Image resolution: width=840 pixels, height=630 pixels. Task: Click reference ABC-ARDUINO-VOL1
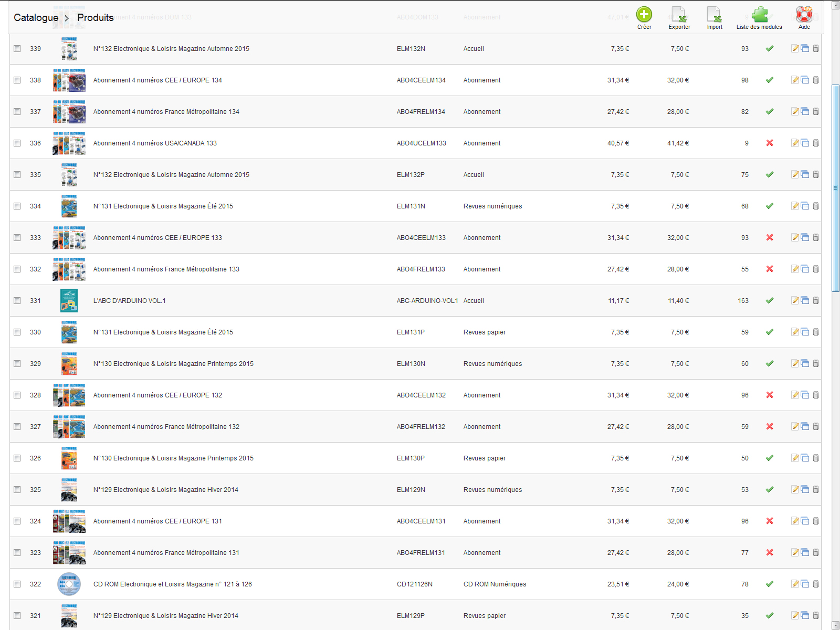pyautogui.click(x=427, y=301)
